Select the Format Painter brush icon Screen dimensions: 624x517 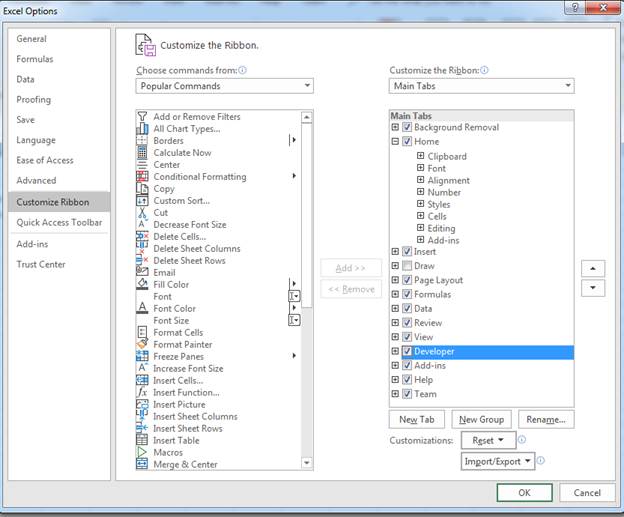(x=142, y=344)
